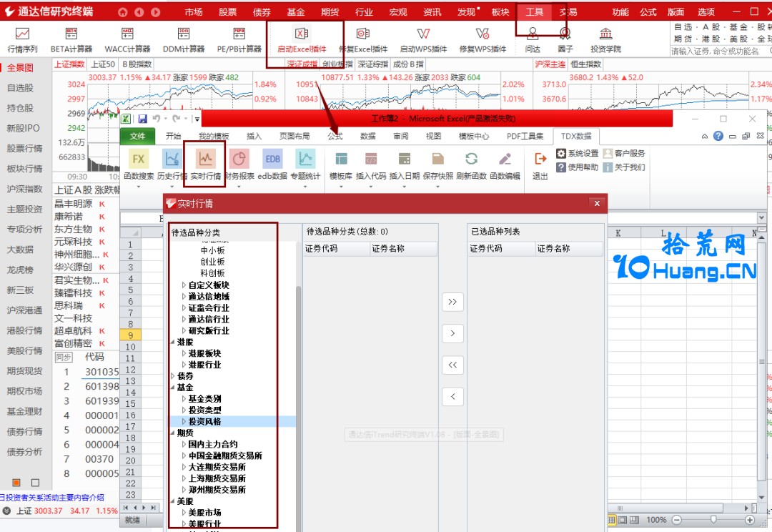Click the Excel save icon in quick access

pyautogui.click(x=143, y=119)
